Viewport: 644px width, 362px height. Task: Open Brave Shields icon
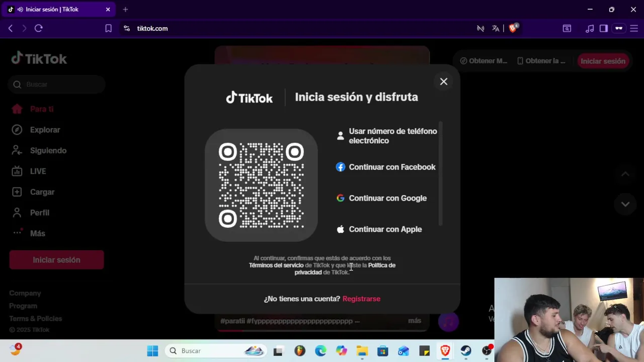[513, 28]
